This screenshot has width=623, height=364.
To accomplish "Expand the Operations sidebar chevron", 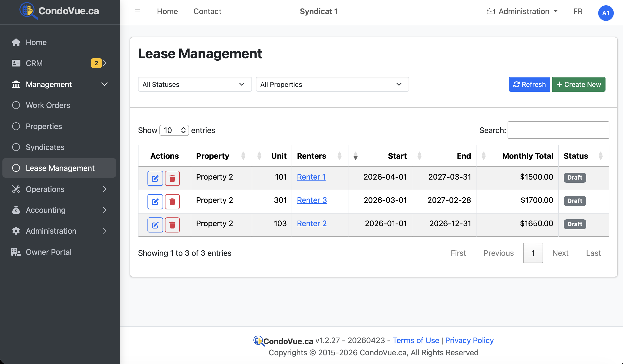I will (x=104, y=189).
